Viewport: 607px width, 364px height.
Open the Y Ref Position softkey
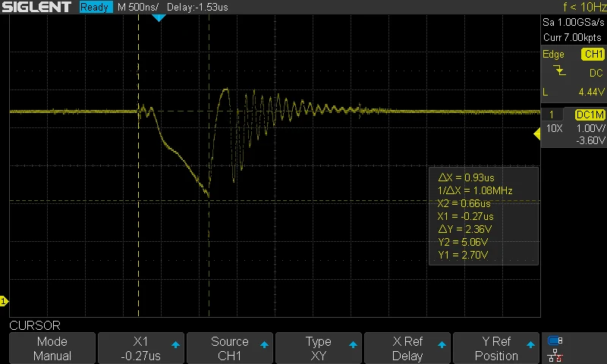(496, 348)
